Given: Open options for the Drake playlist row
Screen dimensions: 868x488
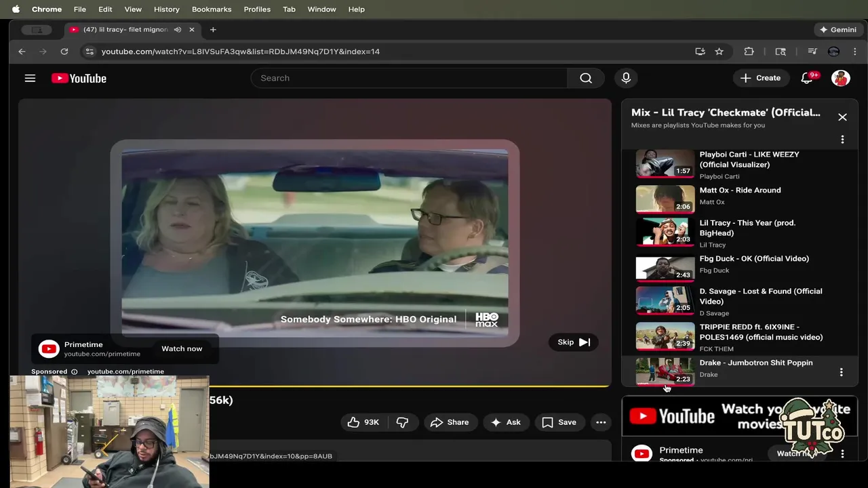Looking at the screenshot, I should pos(841,372).
